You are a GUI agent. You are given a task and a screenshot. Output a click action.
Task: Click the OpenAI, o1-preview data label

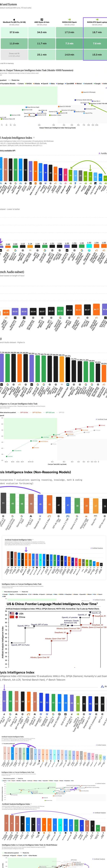[x=70, y=618]
